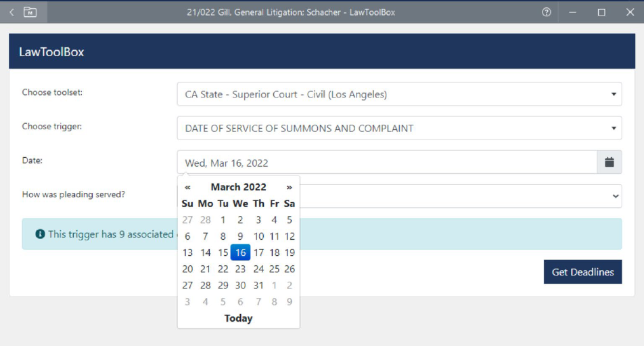Go to previous month in calendar
Image resolution: width=644 pixels, height=346 pixels.
187,188
